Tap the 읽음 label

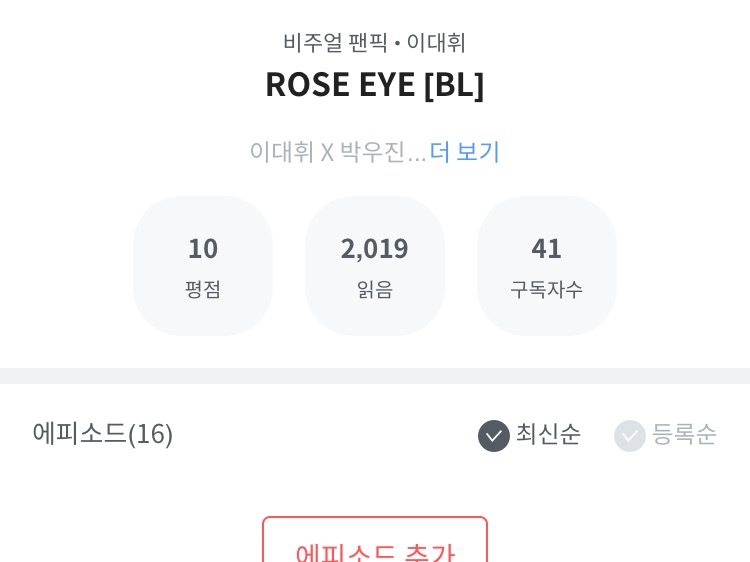click(375, 289)
